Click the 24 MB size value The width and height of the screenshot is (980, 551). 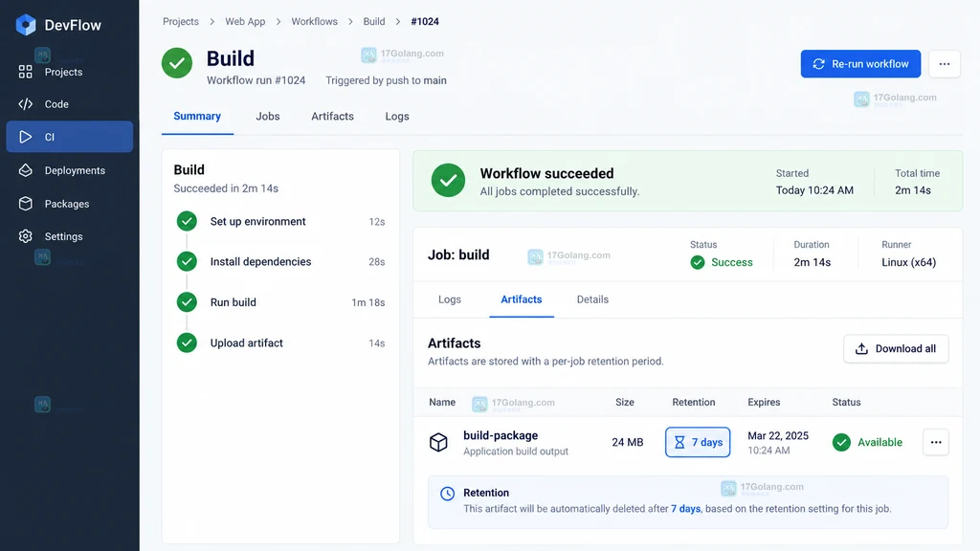point(628,442)
